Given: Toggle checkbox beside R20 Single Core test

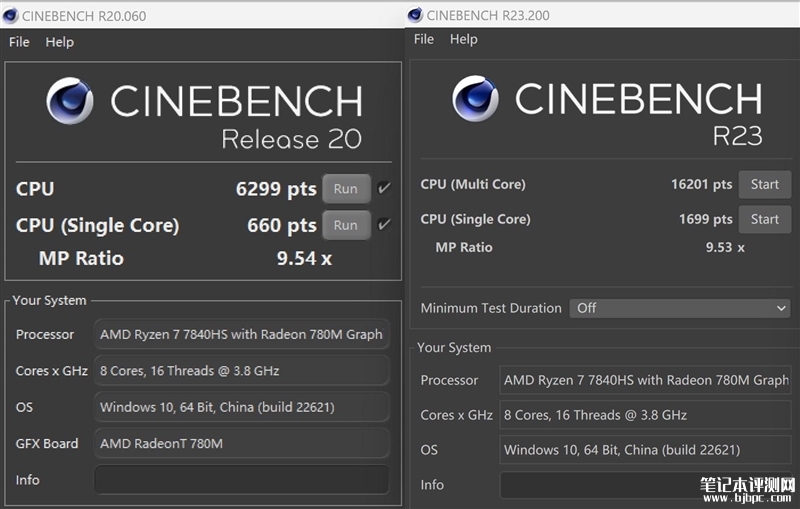Looking at the screenshot, I should [384, 224].
